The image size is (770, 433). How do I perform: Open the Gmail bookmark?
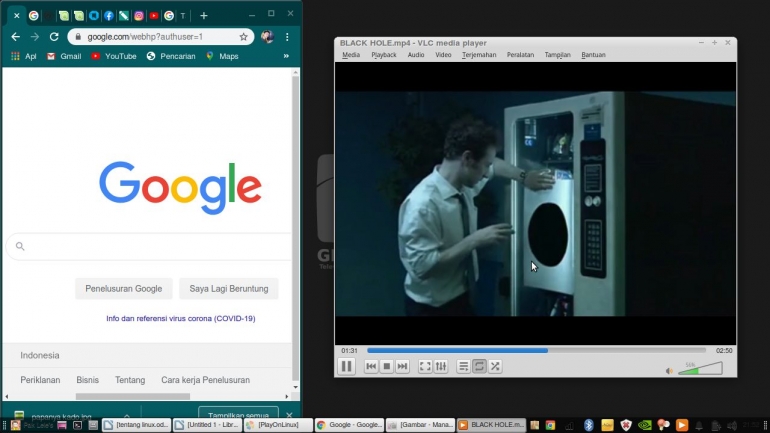pyautogui.click(x=64, y=56)
